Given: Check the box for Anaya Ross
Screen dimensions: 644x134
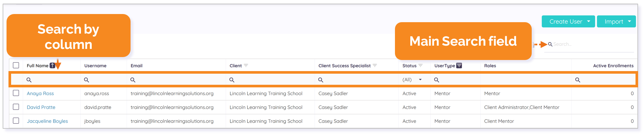Looking at the screenshot, I should tap(16, 93).
